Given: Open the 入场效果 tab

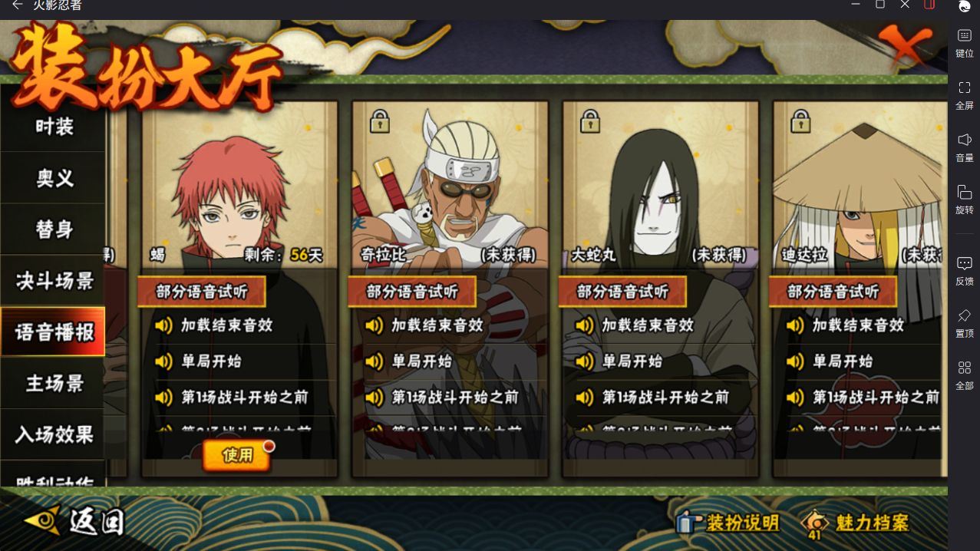Looking at the screenshot, I should [x=53, y=434].
